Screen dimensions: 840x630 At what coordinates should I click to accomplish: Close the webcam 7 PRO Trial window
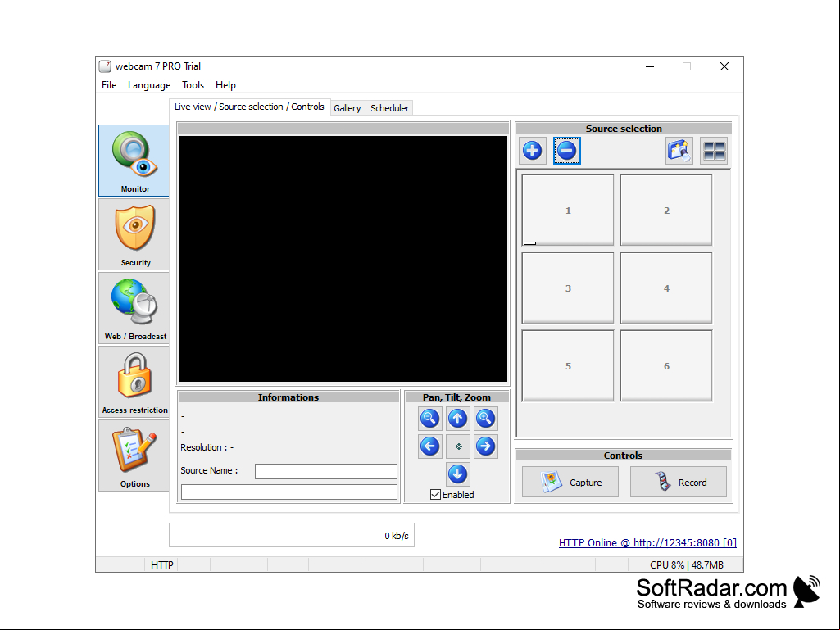(724, 66)
